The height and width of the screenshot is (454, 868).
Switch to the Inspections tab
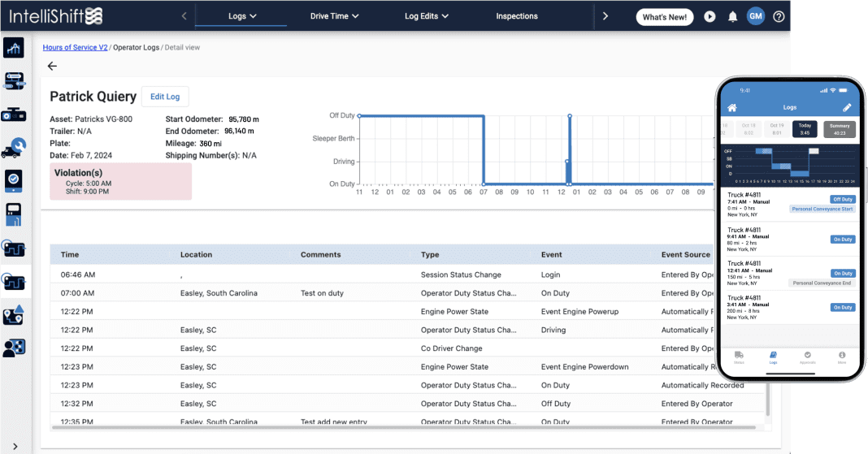(517, 16)
